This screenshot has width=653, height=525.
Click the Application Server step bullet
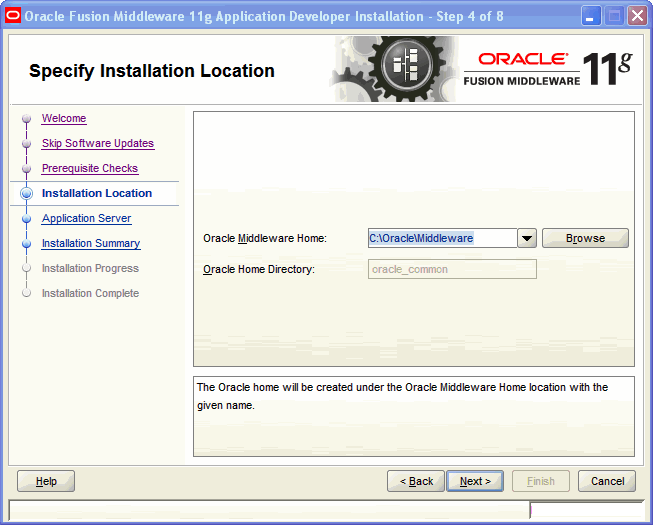coord(27,219)
